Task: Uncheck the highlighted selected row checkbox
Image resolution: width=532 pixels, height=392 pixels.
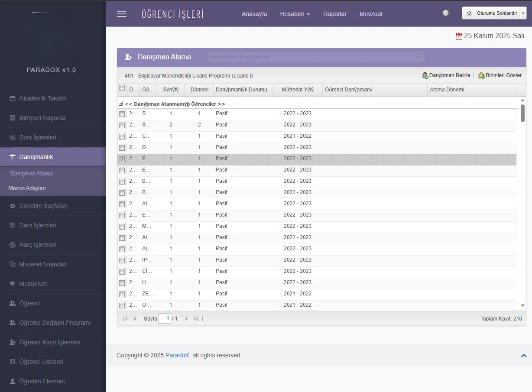Action: pos(122,159)
